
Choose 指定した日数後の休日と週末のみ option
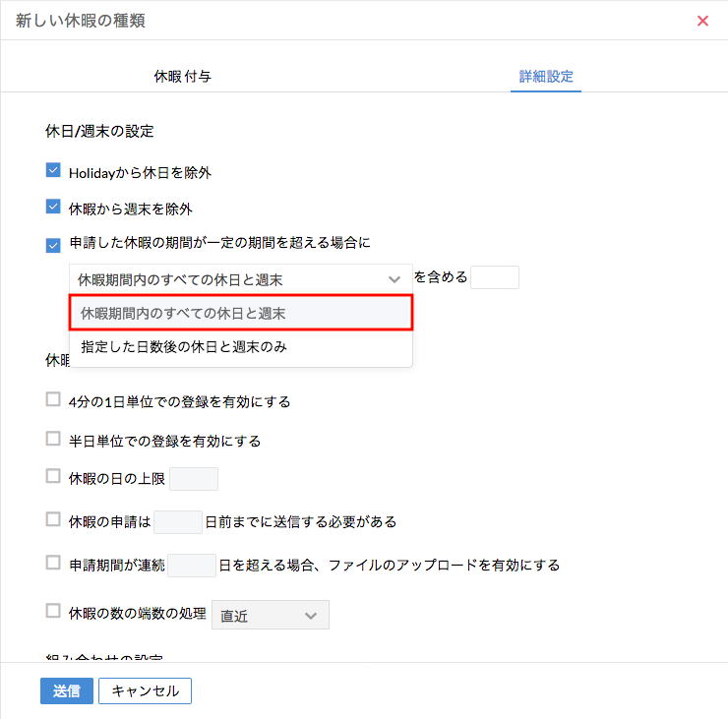click(x=240, y=347)
